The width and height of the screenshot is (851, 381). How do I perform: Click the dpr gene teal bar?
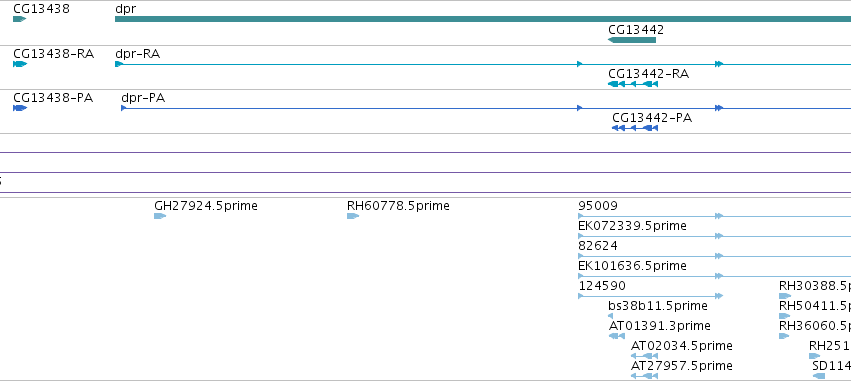(x=483, y=19)
